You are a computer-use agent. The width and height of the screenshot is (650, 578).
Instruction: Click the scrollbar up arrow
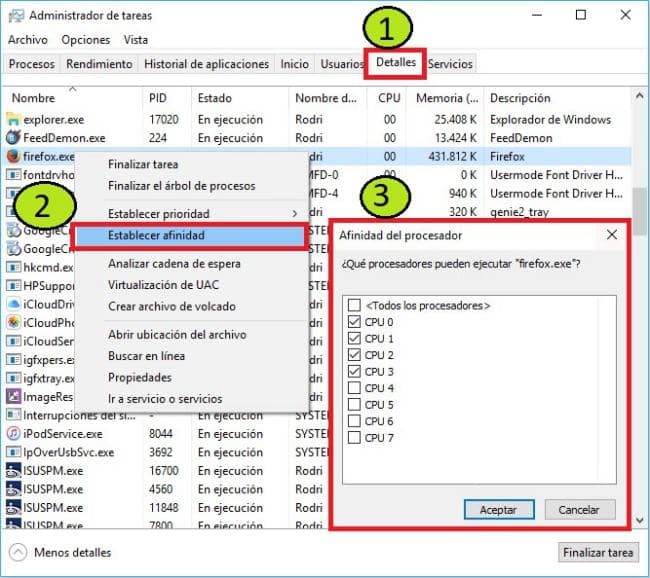point(640,96)
